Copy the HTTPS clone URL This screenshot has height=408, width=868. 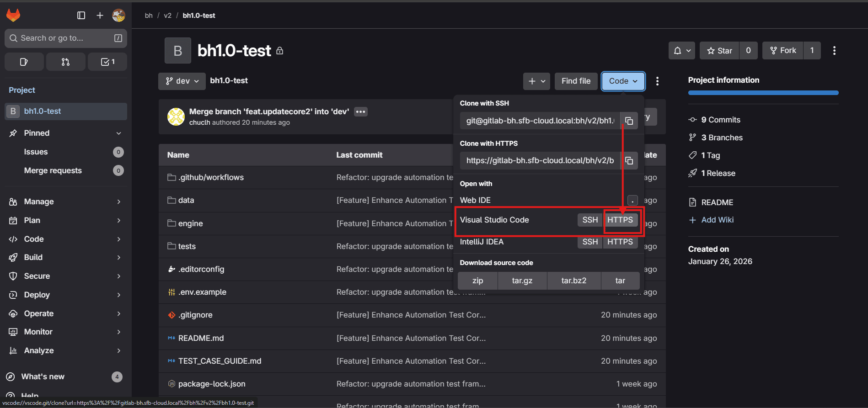tap(629, 160)
